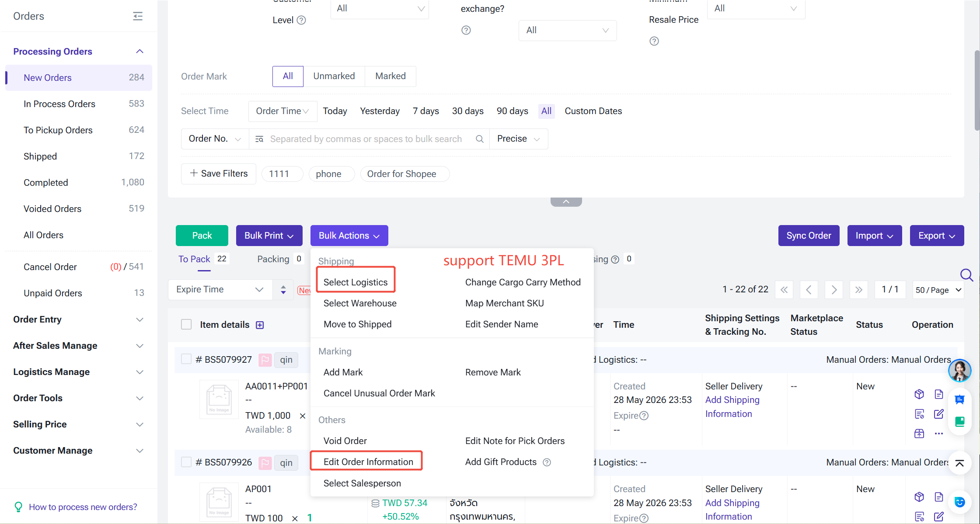980x524 pixels.
Task: Select the 7 days time range
Action: 425,111
